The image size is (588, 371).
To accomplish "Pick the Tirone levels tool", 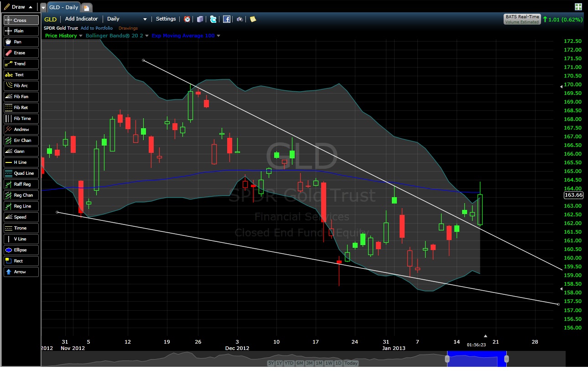I will (x=21, y=228).
